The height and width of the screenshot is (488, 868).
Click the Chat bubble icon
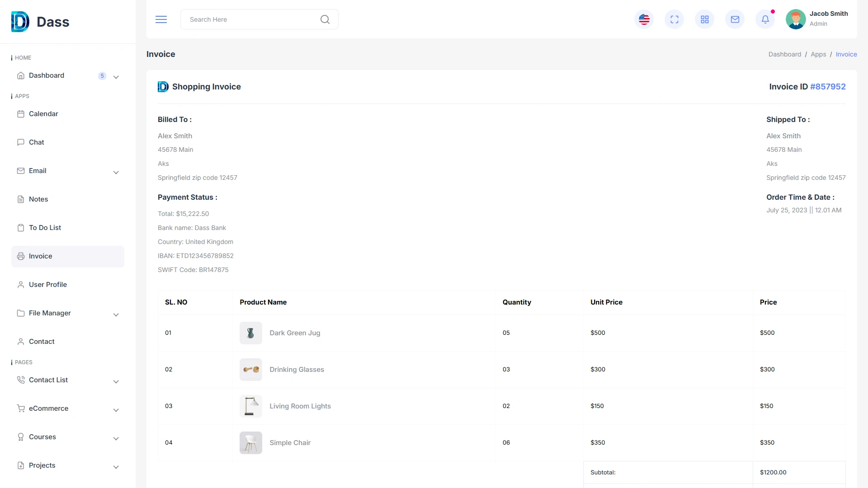(21, 142)
